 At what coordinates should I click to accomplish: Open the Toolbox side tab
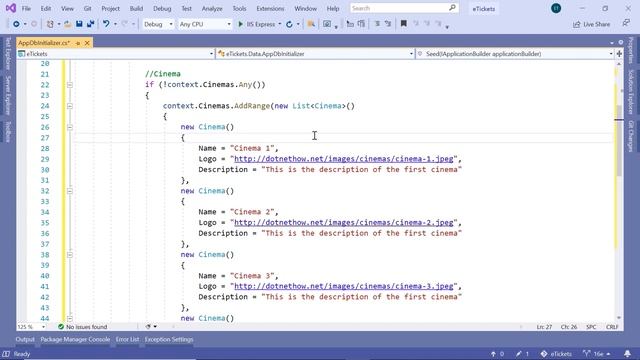pyautogui.click(x=8, y=132)
